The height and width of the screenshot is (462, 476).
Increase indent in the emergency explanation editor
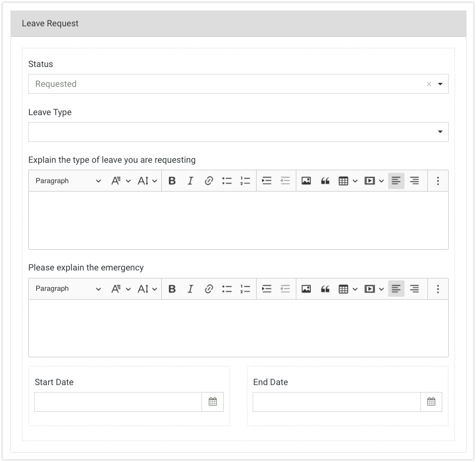(267, 289)
